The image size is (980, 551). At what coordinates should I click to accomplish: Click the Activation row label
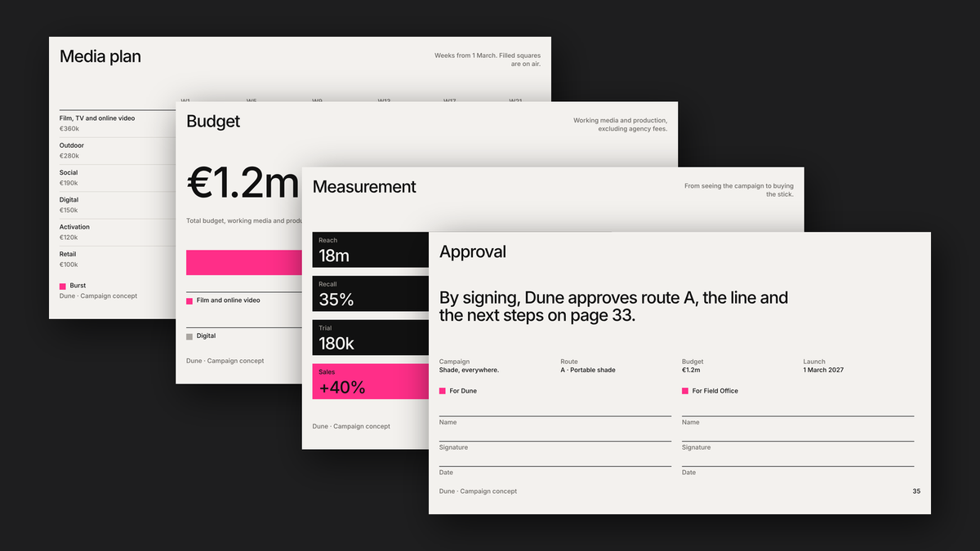74,227
